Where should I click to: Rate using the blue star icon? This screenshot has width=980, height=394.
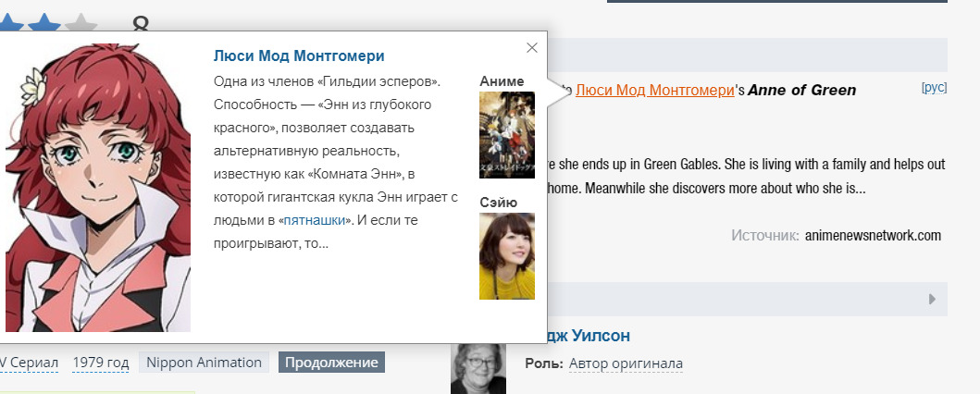click(x=42, y=20)
